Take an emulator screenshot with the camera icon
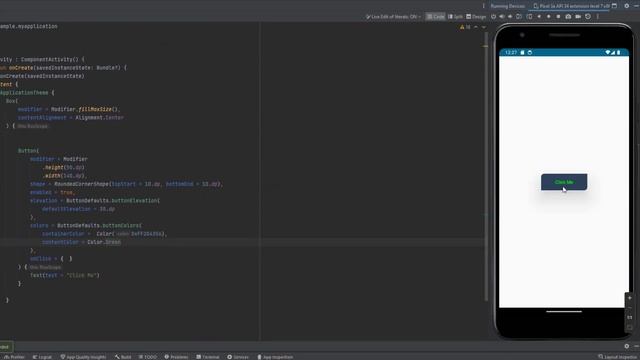 568,17
